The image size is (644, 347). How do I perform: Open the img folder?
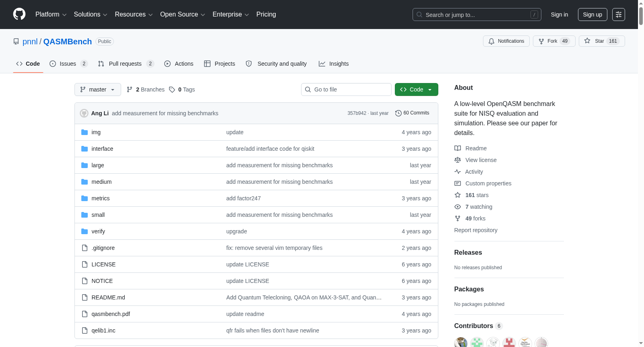click(x=96, y=132)
